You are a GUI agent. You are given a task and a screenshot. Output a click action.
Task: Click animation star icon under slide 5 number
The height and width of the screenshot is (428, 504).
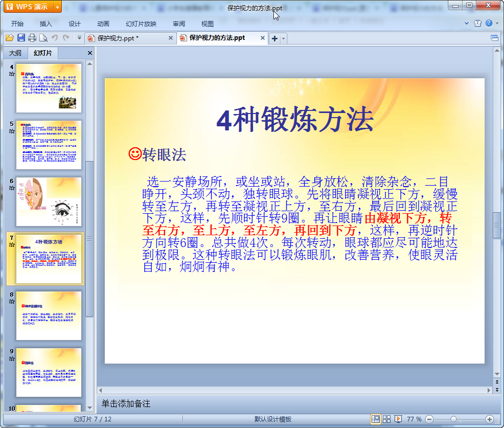click(12, 131)
